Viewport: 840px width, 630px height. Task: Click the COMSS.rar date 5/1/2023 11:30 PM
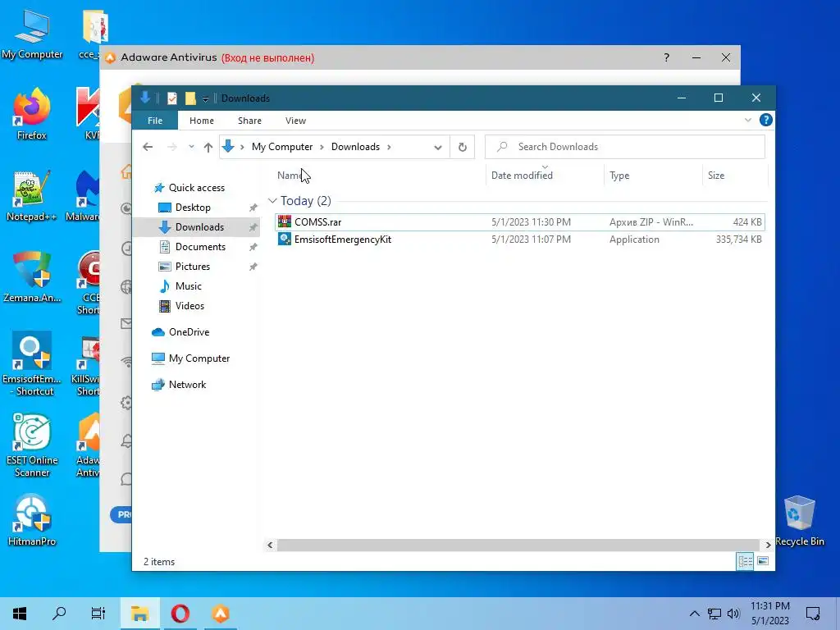(531, 221)
